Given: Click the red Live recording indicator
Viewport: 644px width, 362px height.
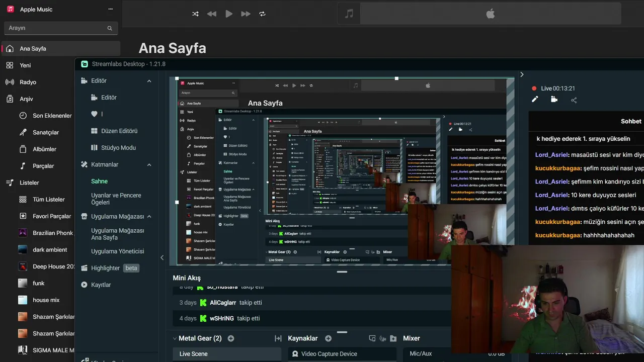Looking at the screenshot, I should (x=534, y=88).
